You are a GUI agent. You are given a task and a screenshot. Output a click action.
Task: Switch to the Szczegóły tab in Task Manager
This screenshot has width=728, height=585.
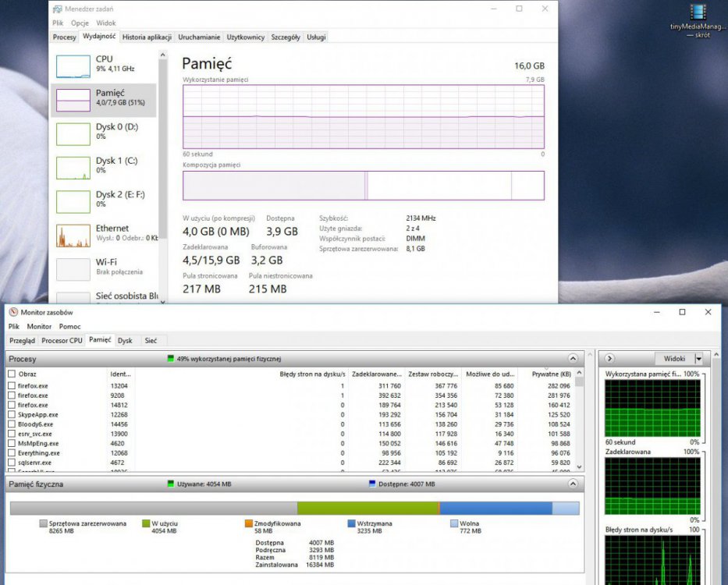click(x=286, y=37)
